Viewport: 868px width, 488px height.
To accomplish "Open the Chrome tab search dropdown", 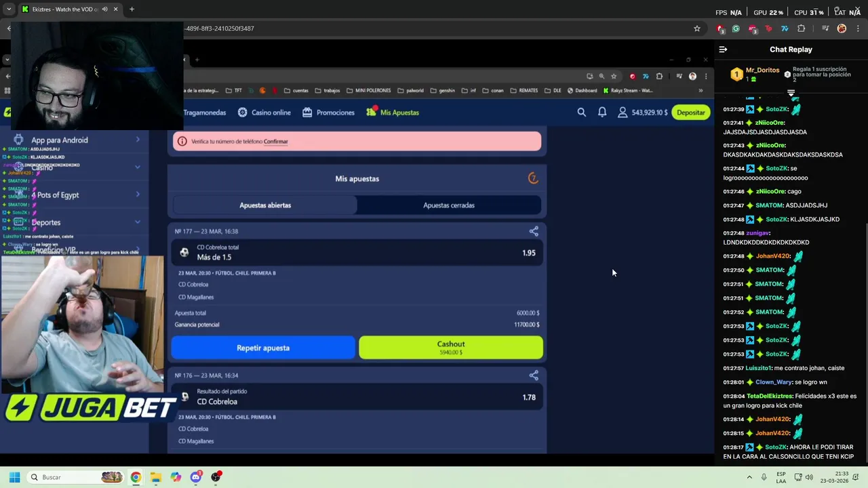I will (9, 9).
